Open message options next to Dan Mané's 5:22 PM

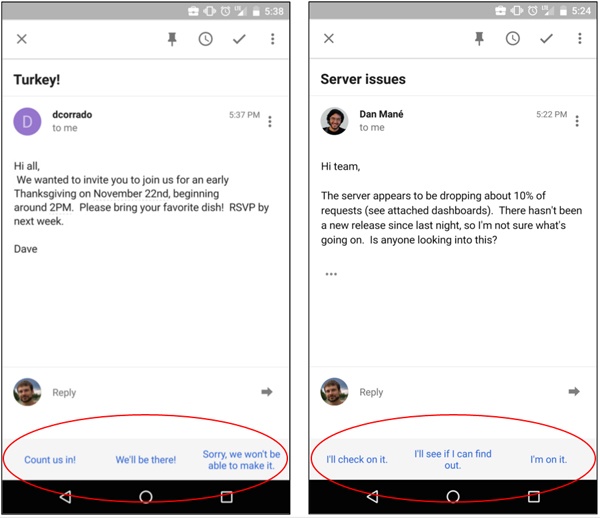click(x=577, y=121)
